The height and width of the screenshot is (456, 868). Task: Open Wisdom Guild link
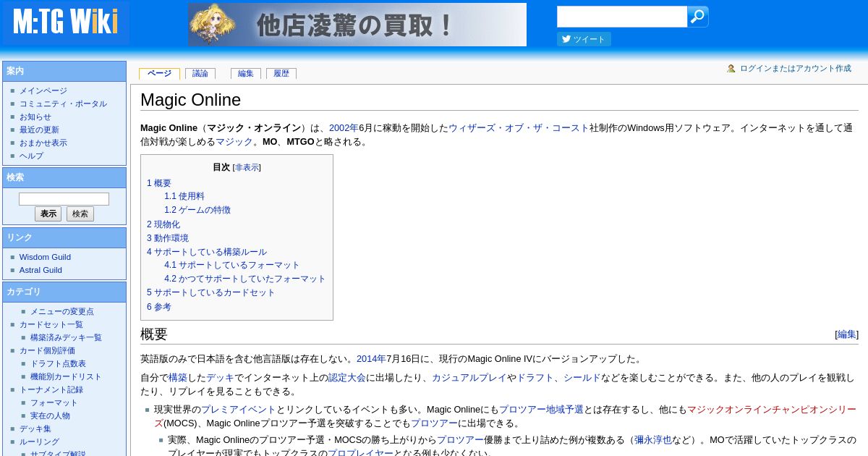pyautogui.click(x=45, y=257)
